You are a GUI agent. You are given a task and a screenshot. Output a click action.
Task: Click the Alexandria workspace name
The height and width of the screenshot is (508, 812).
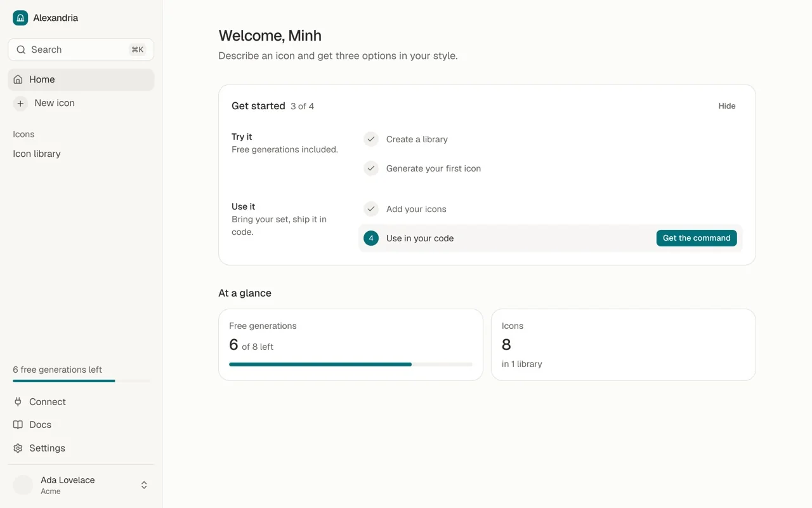pos(56,18)
